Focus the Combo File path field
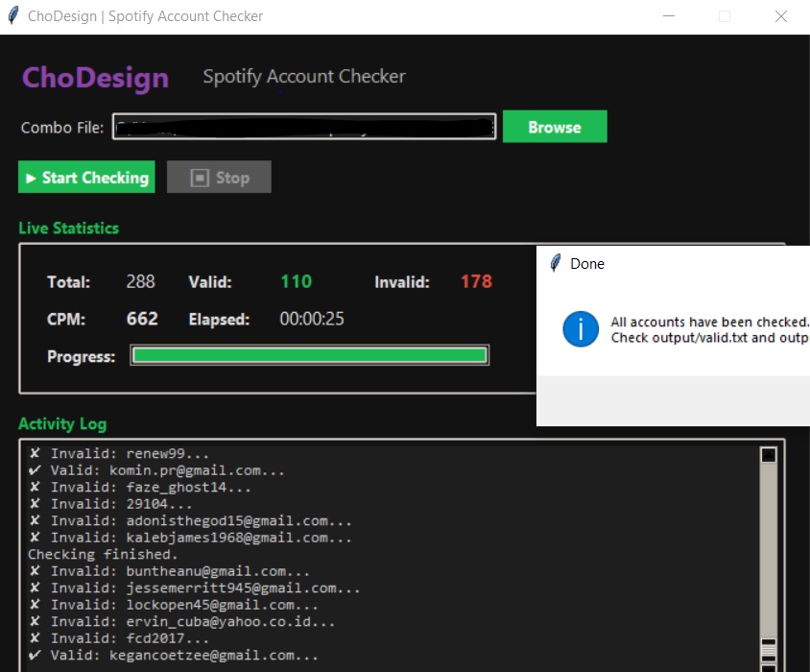Image resolution: width=810 pixels, height=672 pixels. tap(304, 127)
